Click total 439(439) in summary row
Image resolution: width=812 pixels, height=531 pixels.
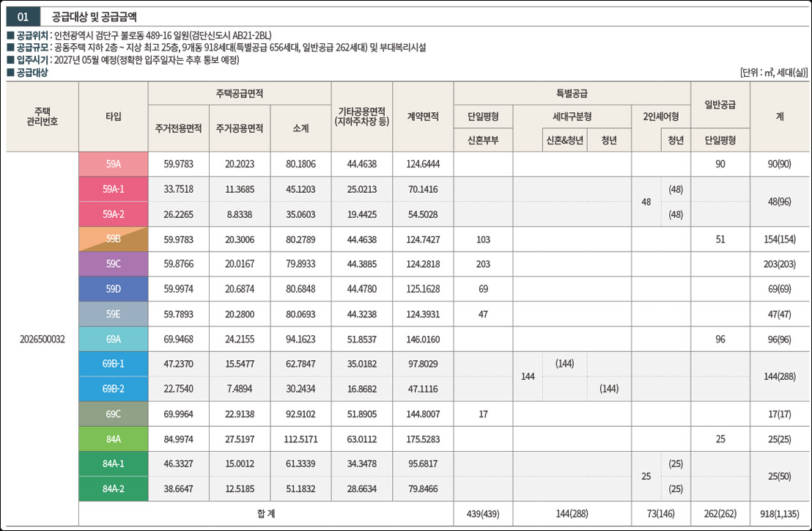[x=483, y=514]
